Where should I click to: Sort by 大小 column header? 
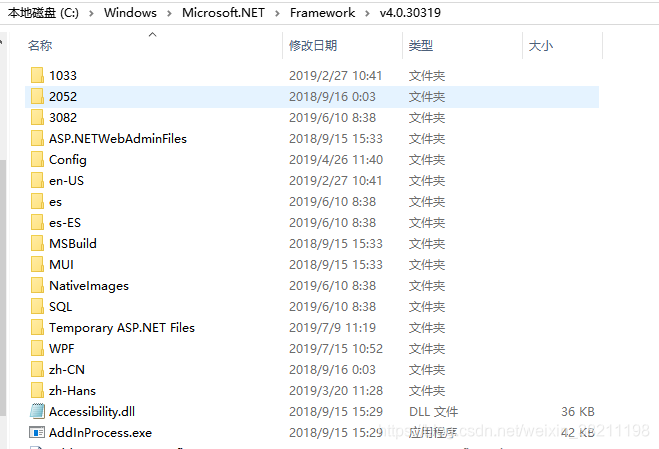pos(540,45)
